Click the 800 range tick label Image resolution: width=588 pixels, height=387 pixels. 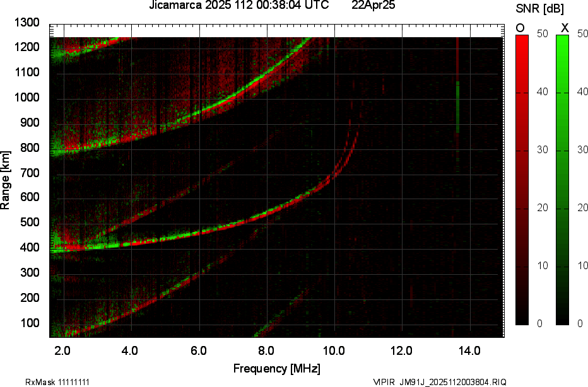[x=30, y=147]
